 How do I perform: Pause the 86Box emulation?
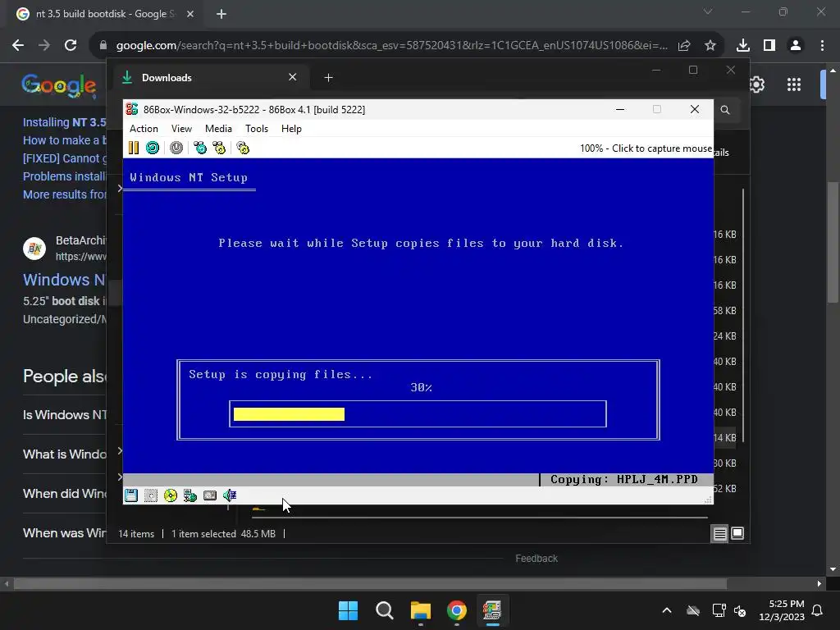coord(134,148)
